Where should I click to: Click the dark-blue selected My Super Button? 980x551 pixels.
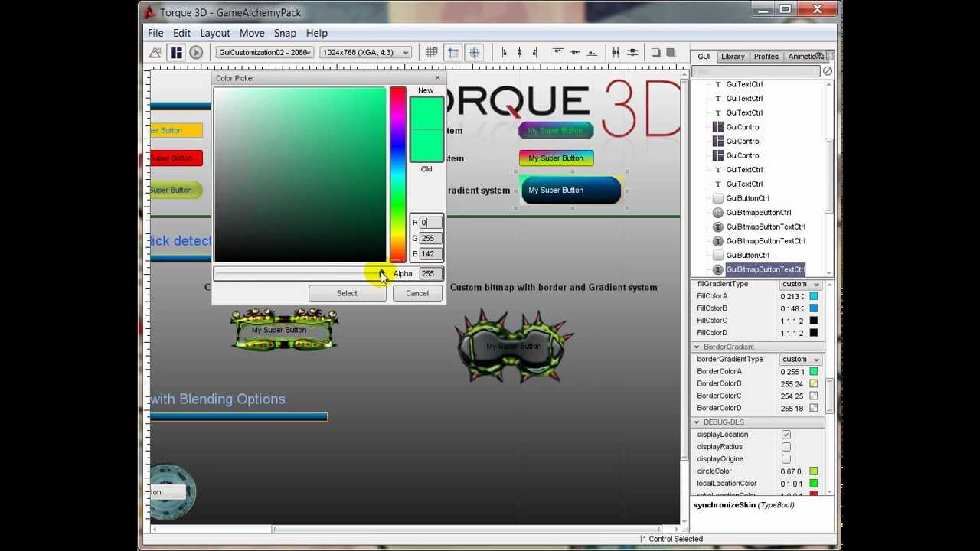(x=571, y=190)
